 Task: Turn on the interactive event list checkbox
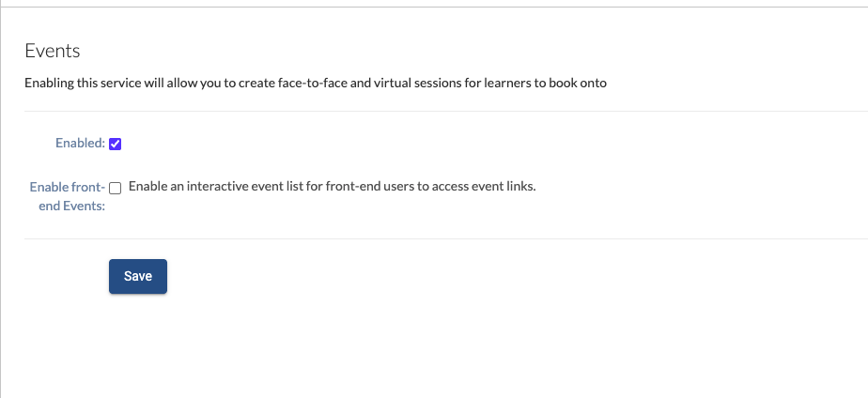click(116, 187)
